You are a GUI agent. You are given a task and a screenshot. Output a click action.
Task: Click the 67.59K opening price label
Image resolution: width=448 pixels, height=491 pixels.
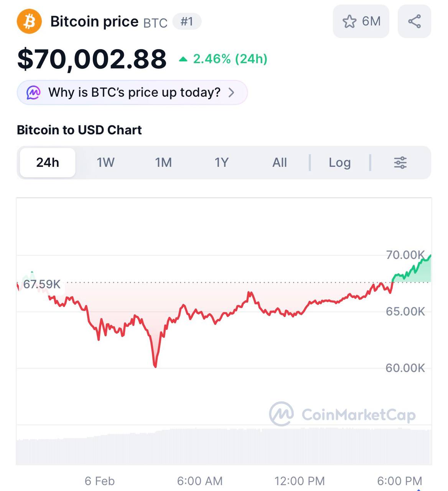click(x=42, y=284)
